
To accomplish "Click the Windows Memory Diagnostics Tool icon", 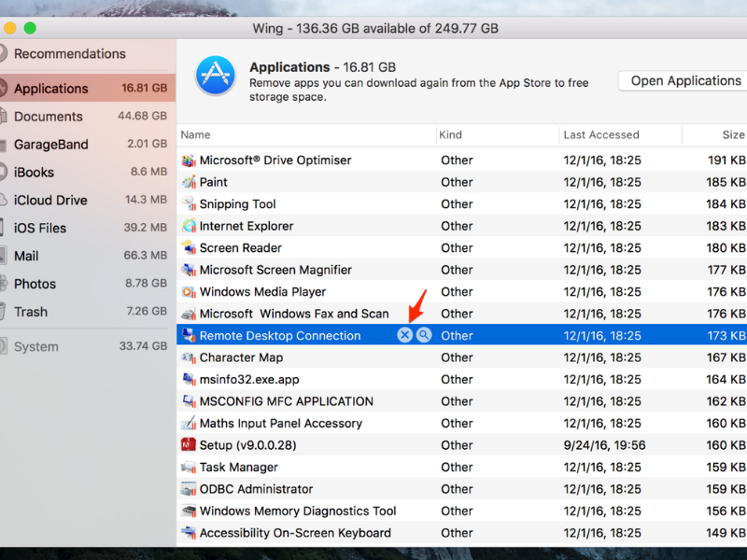I will (x=189, y=511).
